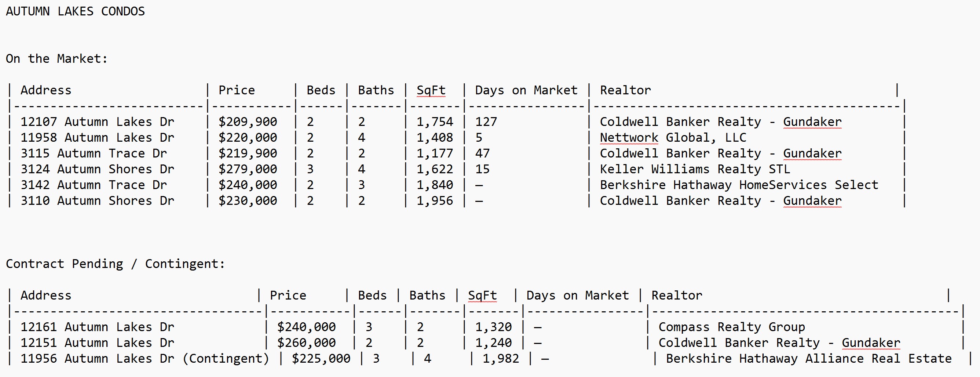
Task: Click the 'Contract Pending / Contingent:' heading
Action: point(115,264)
